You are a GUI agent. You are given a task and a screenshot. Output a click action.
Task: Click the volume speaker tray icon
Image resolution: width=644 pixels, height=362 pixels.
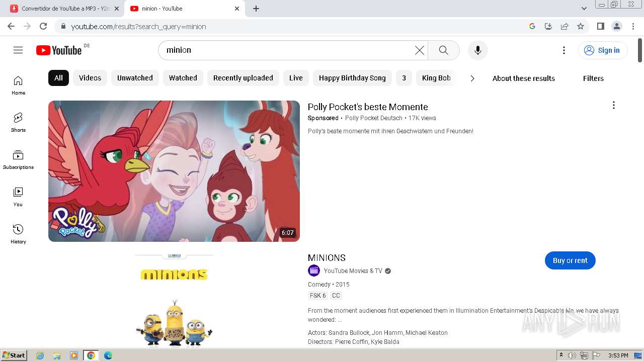(x=572, y=355)
